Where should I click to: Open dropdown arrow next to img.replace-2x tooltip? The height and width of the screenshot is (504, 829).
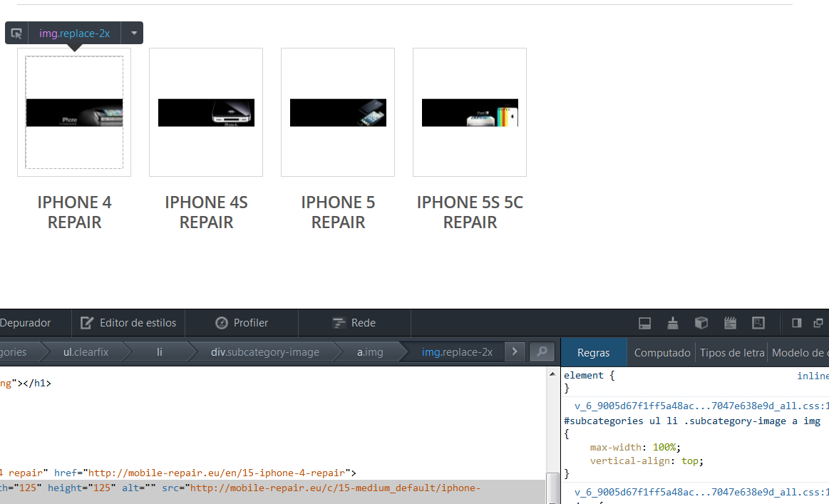134,34
